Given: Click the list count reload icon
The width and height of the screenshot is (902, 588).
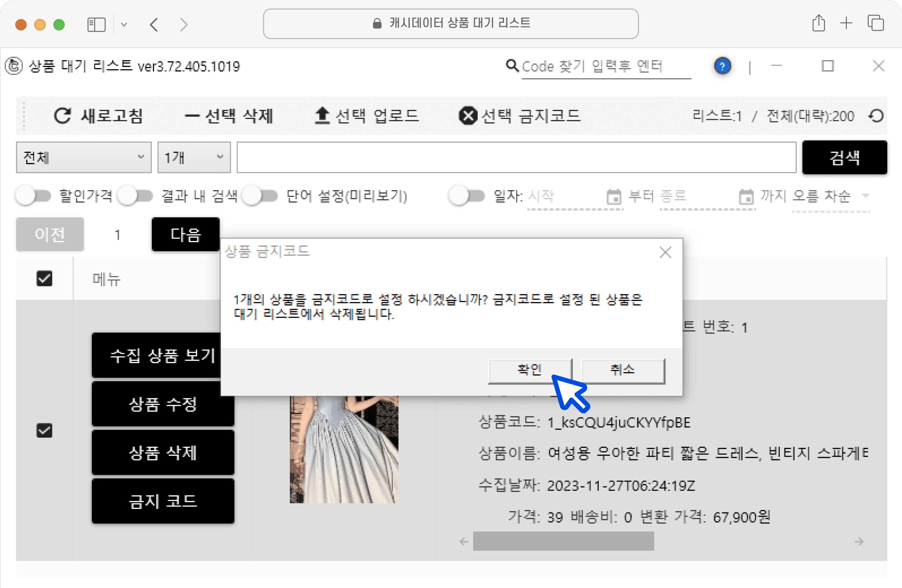Looking at the screenshot, I should point(876,115).
